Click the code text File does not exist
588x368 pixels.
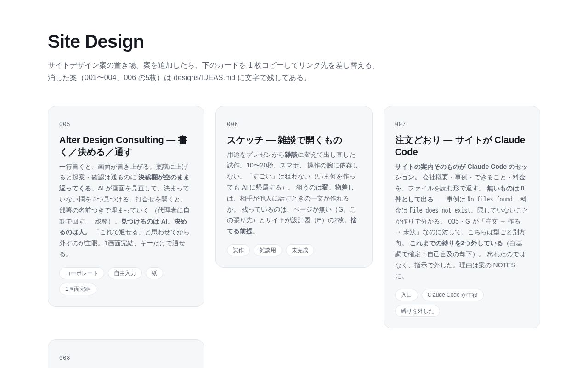[441, 210]
